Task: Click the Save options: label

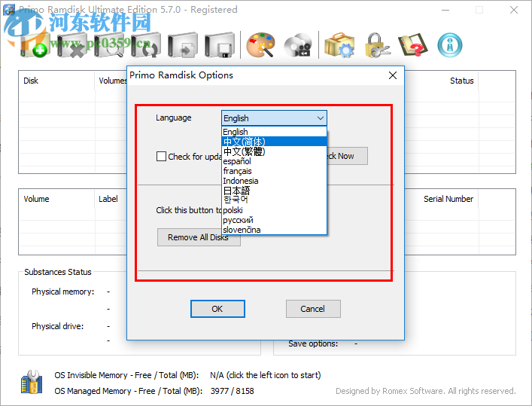Action: click(313, 343)
